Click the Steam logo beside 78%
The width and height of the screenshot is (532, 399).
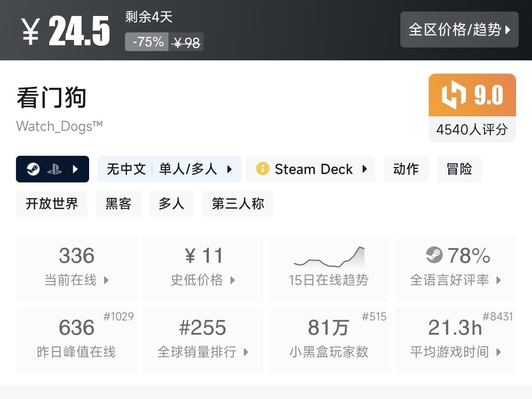click(x=434, y=255)
